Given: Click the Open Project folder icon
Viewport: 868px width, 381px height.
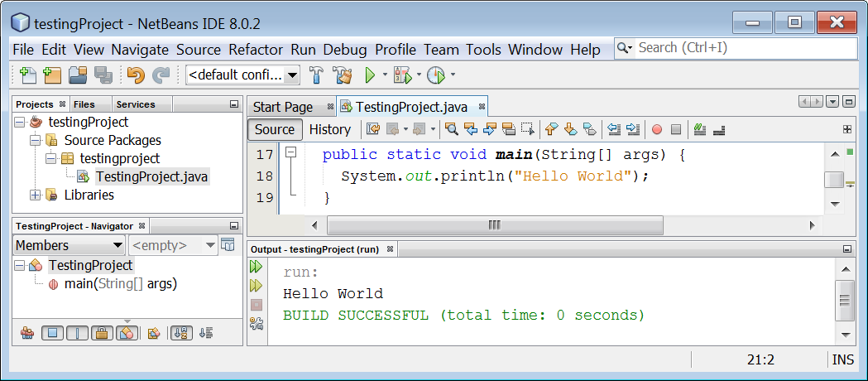Looking at the screenshot, I should 78,75.
